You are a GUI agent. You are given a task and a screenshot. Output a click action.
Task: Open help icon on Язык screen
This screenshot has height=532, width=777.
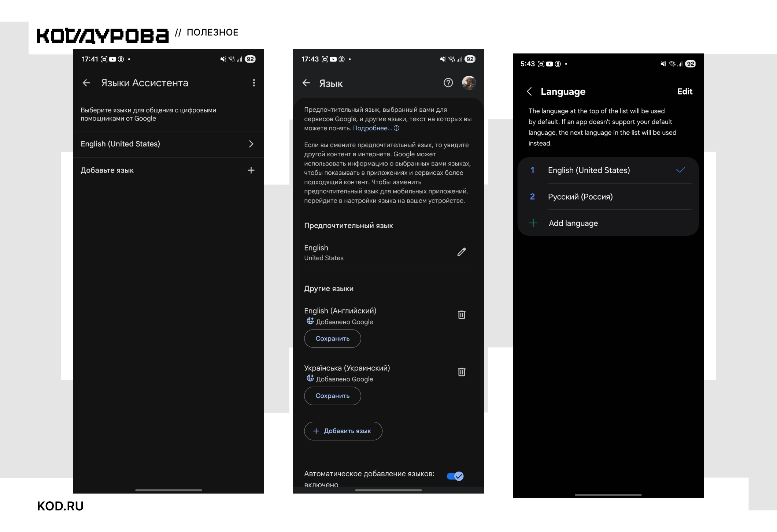click(x=448, y=83)
